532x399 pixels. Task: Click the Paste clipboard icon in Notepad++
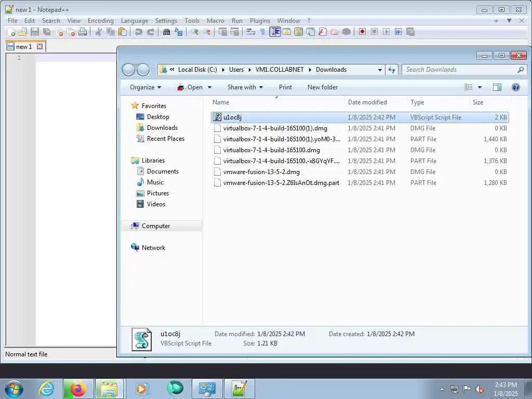tap(123, 32)
